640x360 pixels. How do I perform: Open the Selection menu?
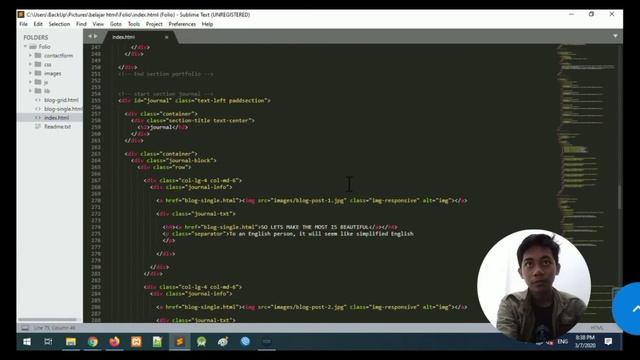tap(59, 24)
